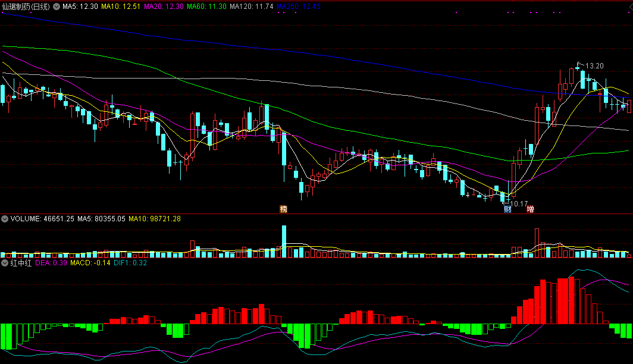Select the DIF1: 0.32 value
Screen dimensions: 633x364
click(130, 263)
